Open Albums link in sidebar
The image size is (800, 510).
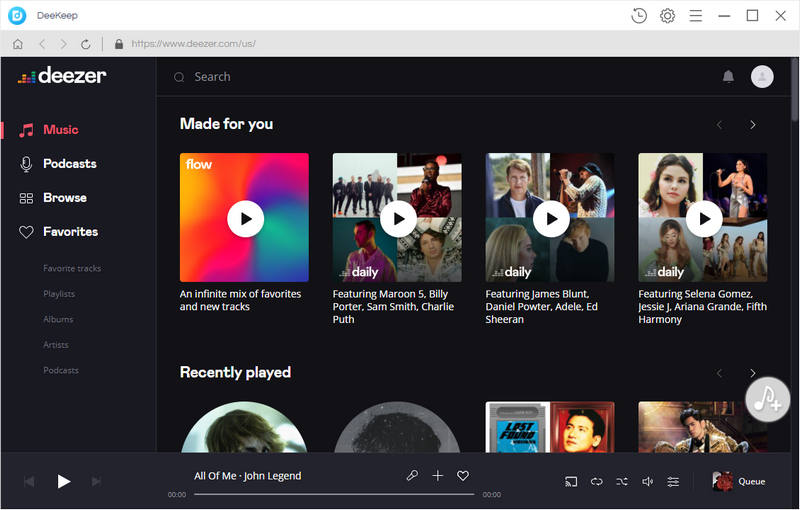point(58,319)
